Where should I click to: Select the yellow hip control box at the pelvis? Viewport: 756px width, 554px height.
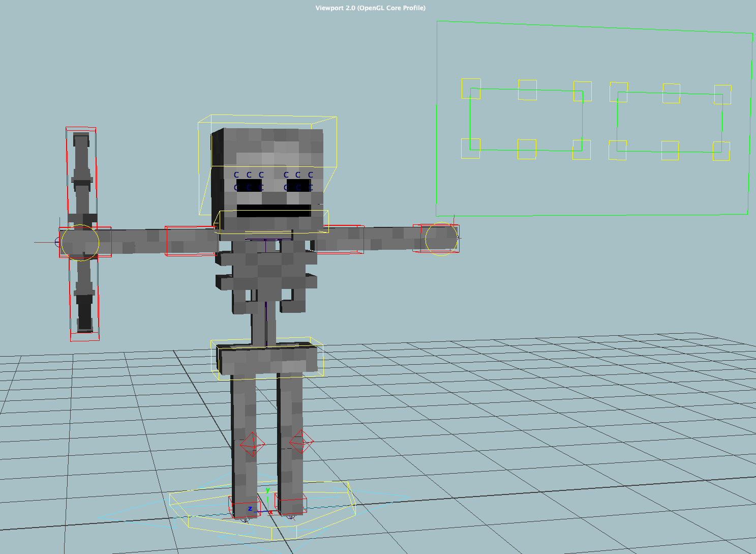click(x=267, y=358)
